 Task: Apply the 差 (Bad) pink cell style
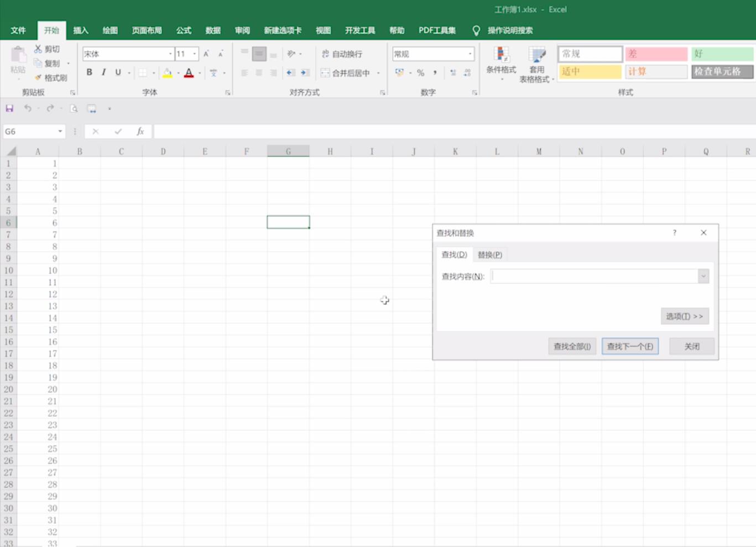coord(656,54)
